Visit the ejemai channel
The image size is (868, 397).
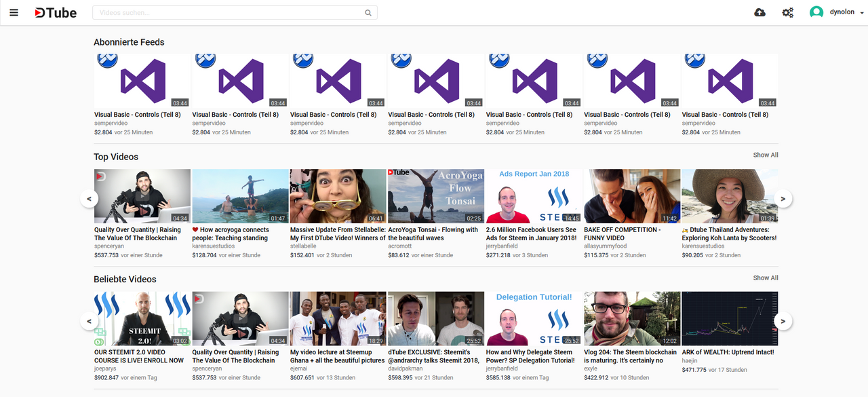pos(300,368)
